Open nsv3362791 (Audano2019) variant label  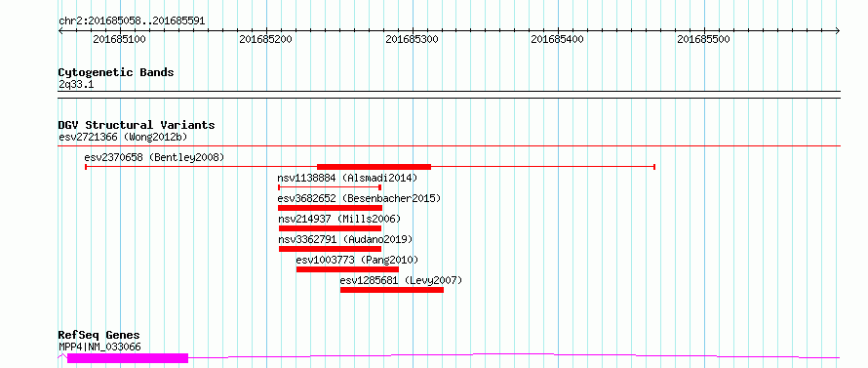345,239
